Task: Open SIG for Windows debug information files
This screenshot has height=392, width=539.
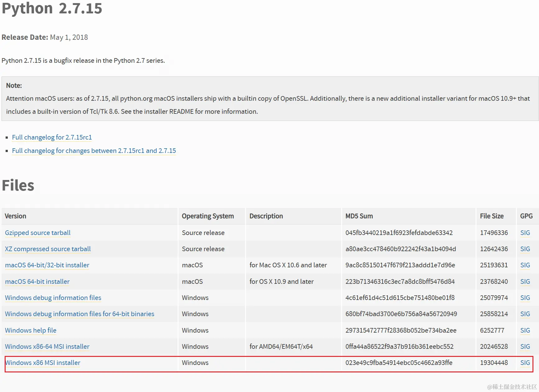Action: coord(525,297)
